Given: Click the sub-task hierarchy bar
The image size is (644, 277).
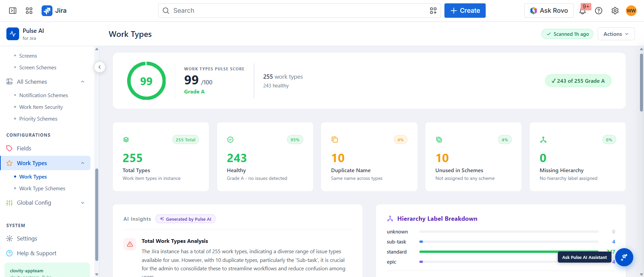Looking at the screenshot, I should [509, 241].
